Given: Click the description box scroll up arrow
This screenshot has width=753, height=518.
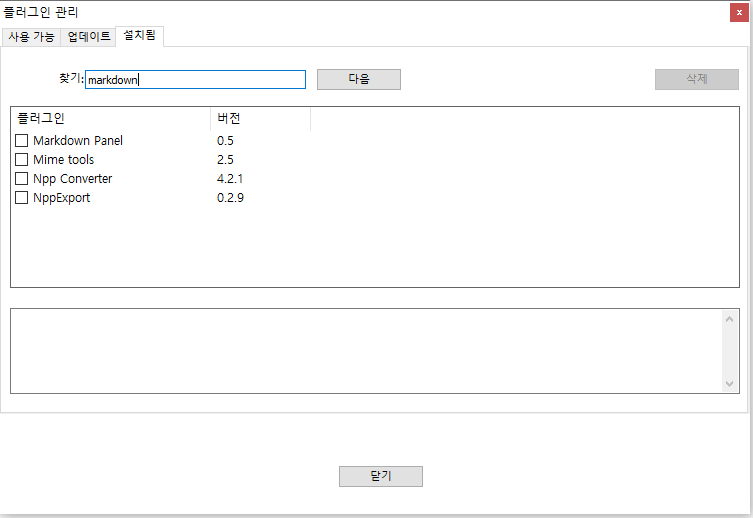Looking at the screenshot, I should pyautogui.click(x=729, y=319).
